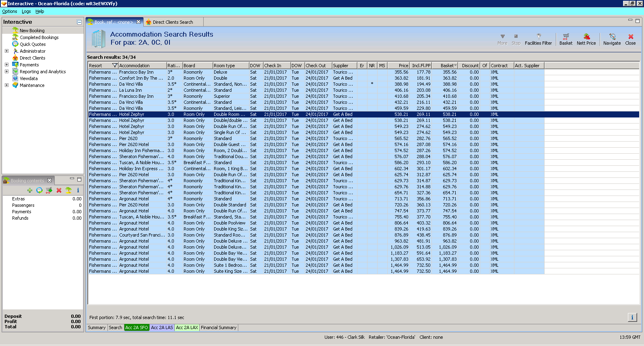Click cart with green arrow icon
The width and height of the screenshot is (644, 346).
tap(49, 190)
